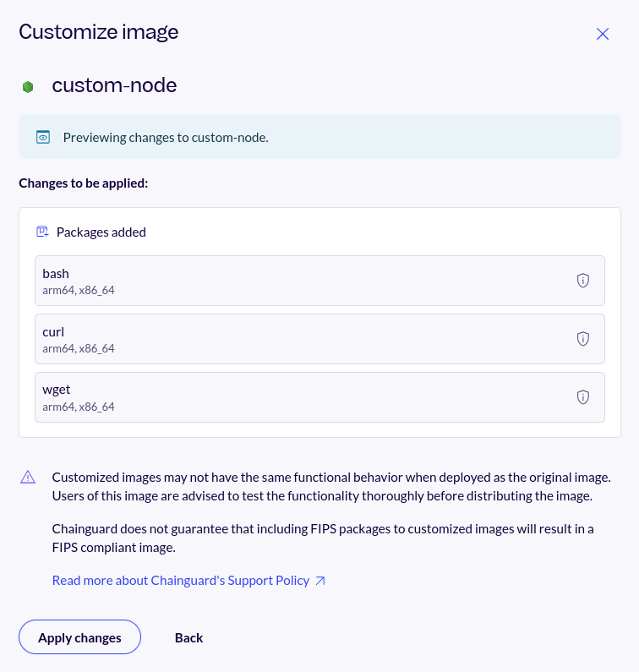
Task: Click the FIPS compliance disclaimer paragraph
Action: [322, 538]
